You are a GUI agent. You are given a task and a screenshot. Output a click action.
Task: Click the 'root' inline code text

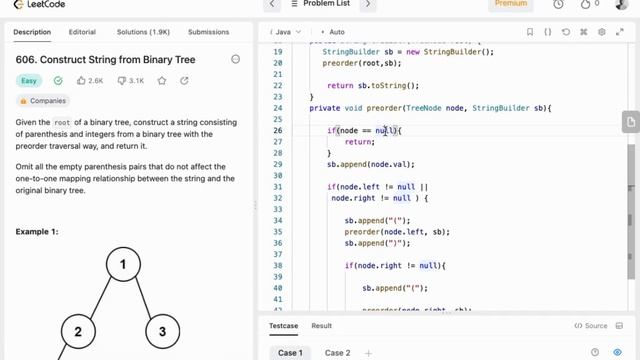(x=62, y=122)
